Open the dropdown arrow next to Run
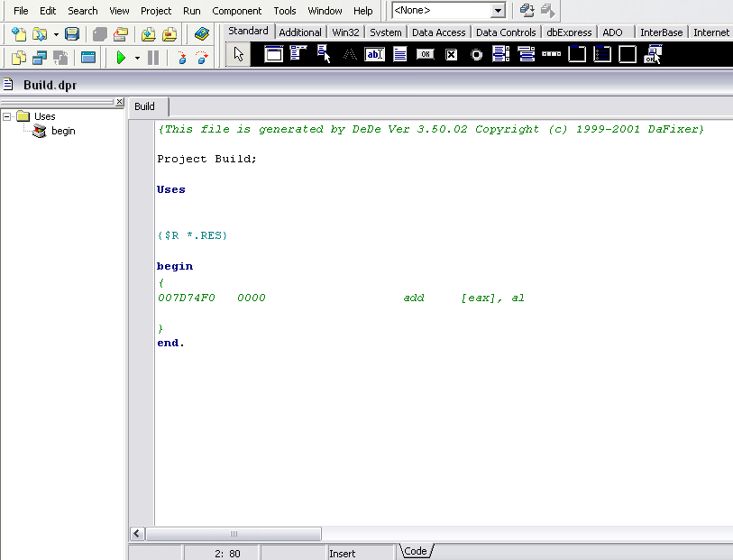 [x=137, y=58]
